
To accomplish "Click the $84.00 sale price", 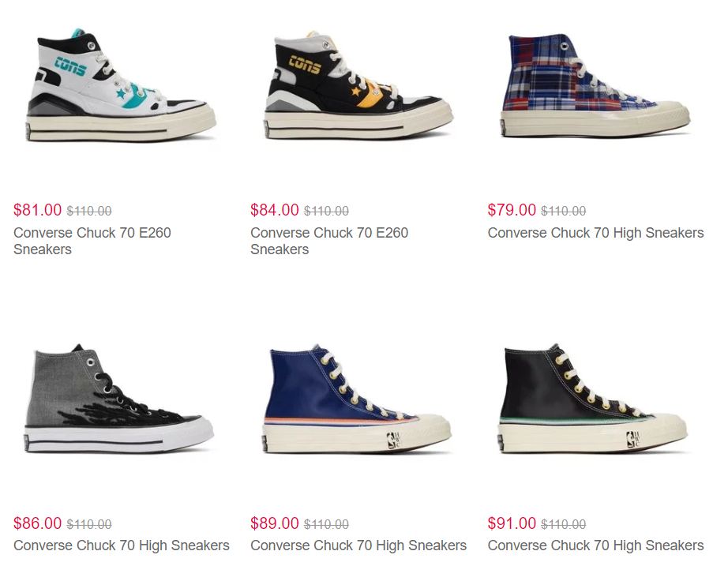I will point(275,210).
